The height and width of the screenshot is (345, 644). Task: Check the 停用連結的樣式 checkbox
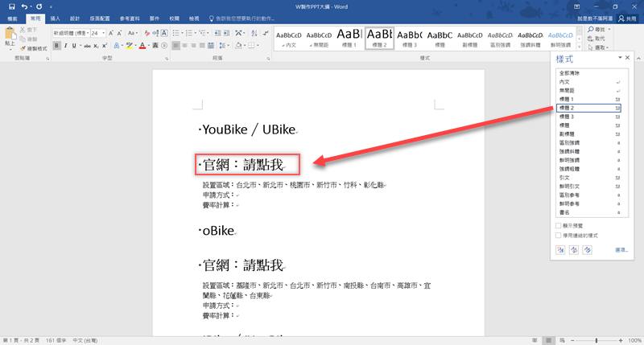pyautogui.click(x=559, y=235)
